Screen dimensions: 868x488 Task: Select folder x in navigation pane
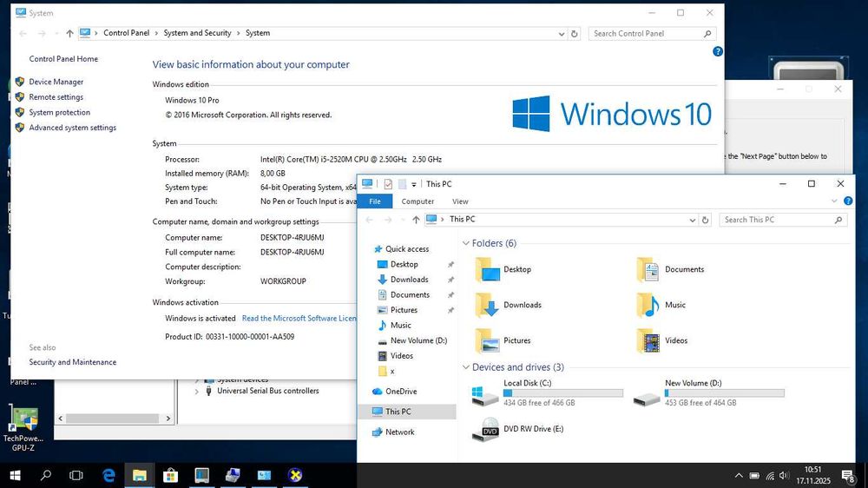tap(391, 371)
